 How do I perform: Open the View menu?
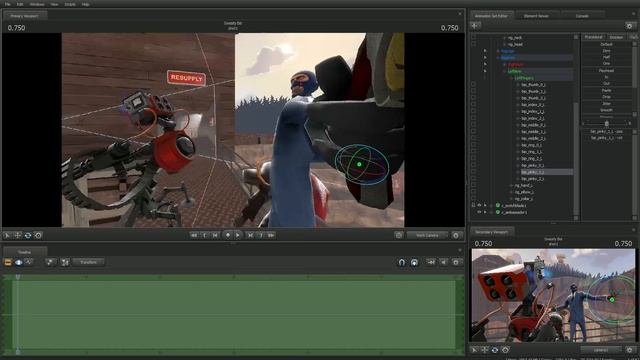point(54,4)
